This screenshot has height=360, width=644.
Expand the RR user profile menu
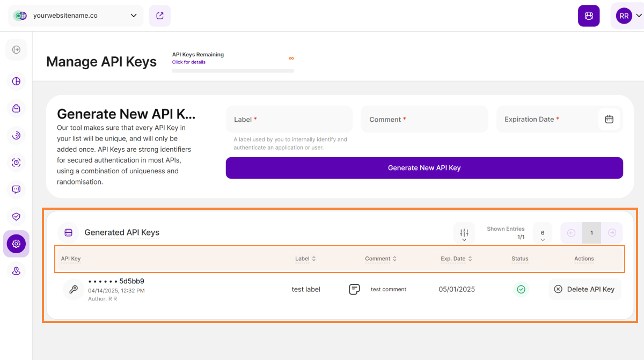click(627, 16)
